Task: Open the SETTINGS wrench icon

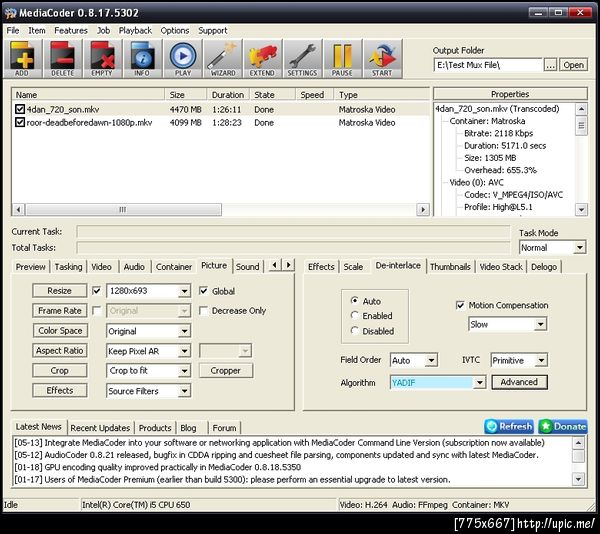Action: click(302, 58)
